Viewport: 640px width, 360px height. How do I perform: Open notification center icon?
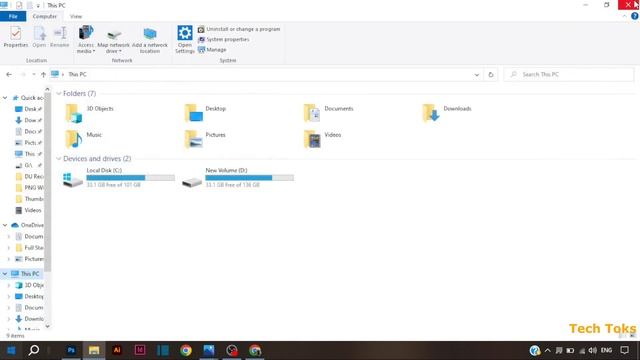click(x=624, y=350)
